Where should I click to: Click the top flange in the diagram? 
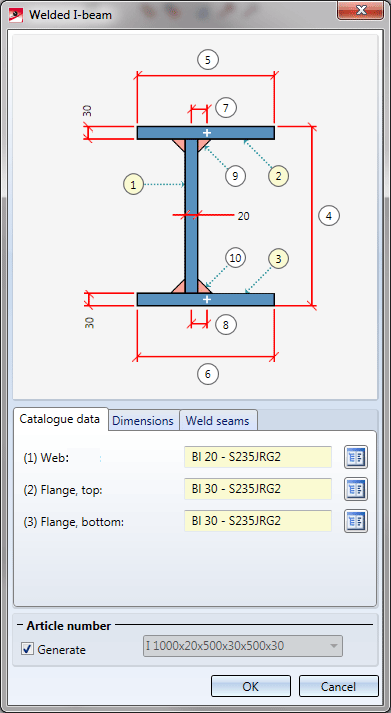click(206, 133)
